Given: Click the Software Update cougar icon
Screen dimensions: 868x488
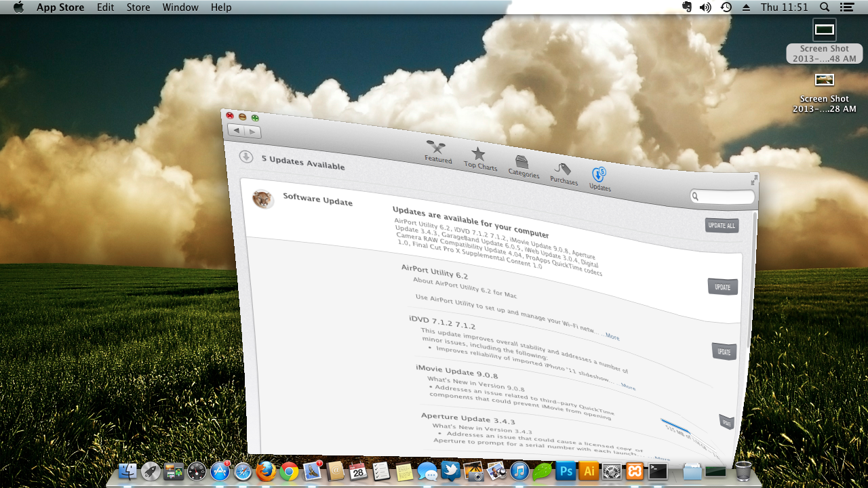Looking at the screenshot, I should [x=262, y=199].
